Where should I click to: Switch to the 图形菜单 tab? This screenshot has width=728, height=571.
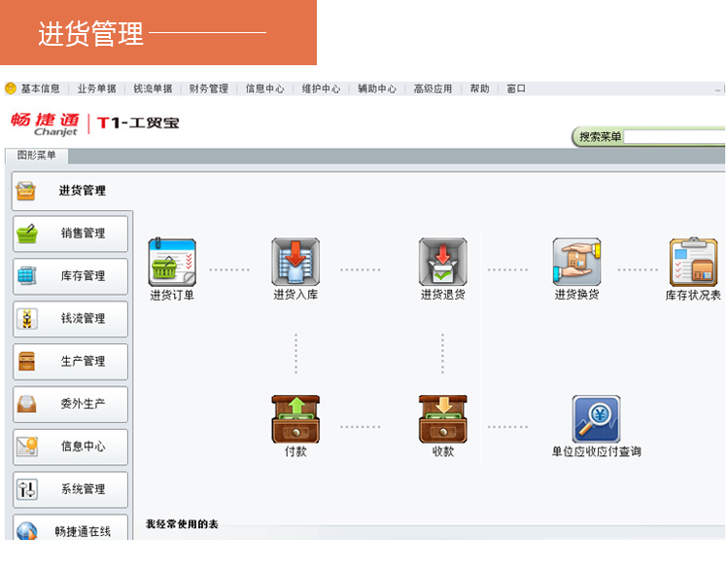point(37,156)
